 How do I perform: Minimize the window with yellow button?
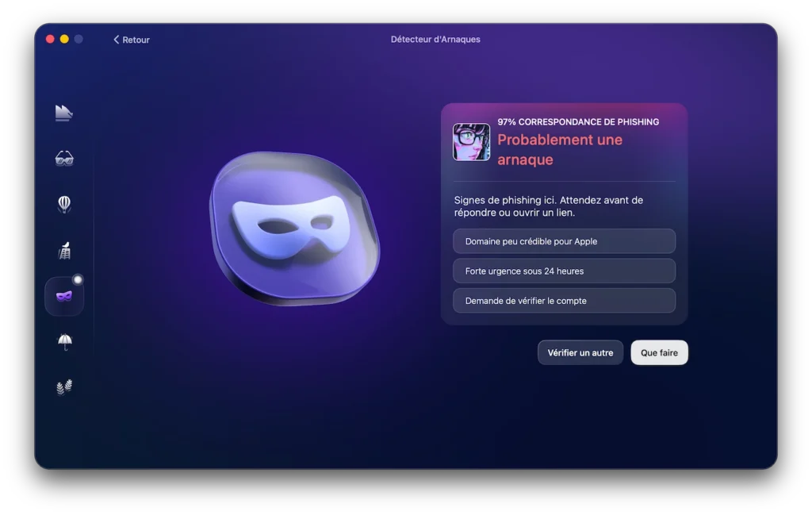pyautogui.click(x=64, y=39)
